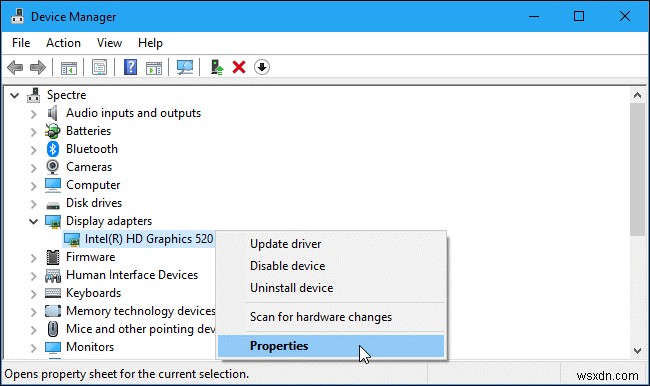Click the scrollbar up arrow
The image size is (650, 386).
[x=638, y=95]
